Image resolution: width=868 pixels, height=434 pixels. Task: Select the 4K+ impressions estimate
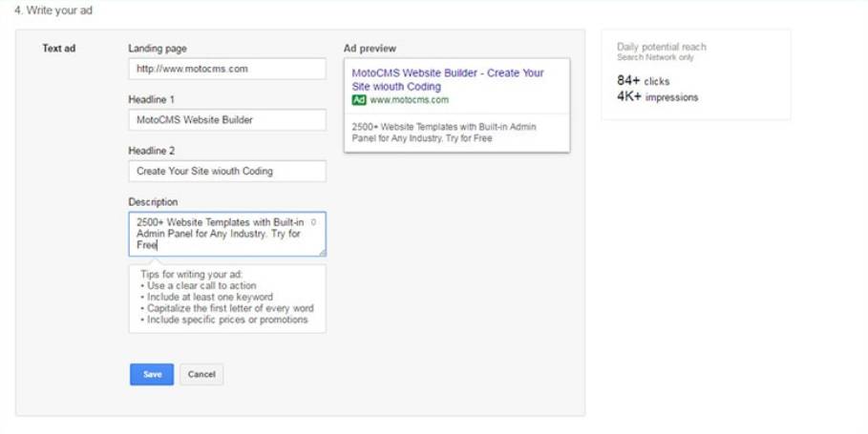click(657, 97)
